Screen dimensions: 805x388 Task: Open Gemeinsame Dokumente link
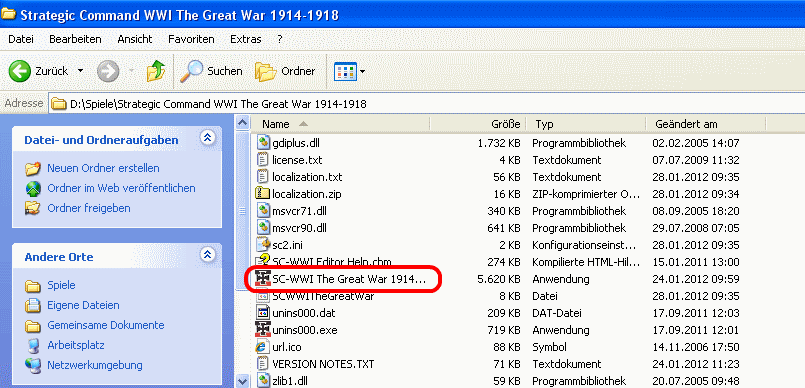point(106,325)
